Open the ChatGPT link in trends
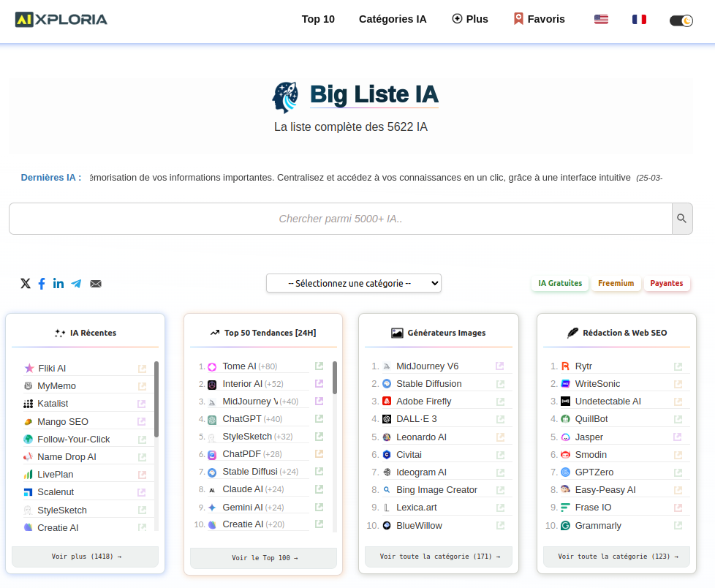 tap(241, 419)
